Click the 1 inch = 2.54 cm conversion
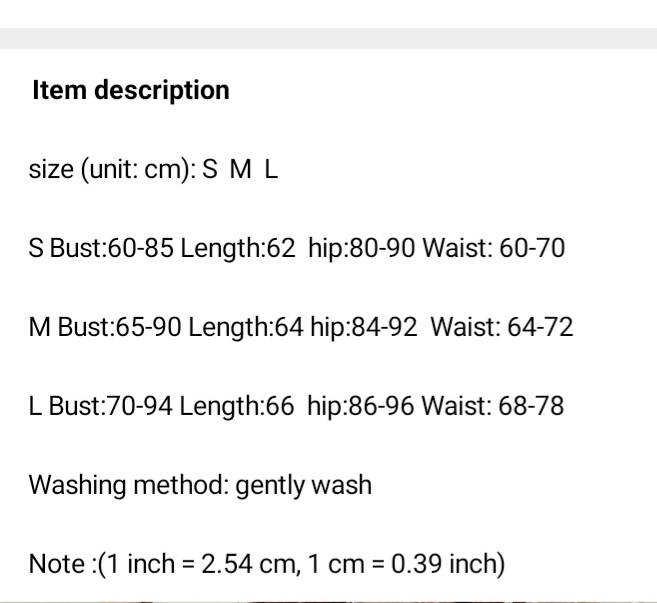657x603 pixels. 198,564
